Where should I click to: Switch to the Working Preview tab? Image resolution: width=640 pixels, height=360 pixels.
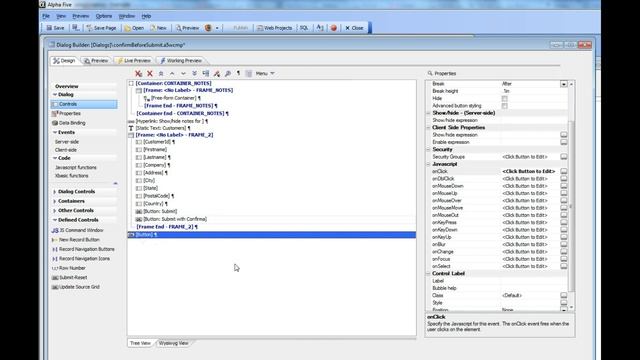coord(181,60)
